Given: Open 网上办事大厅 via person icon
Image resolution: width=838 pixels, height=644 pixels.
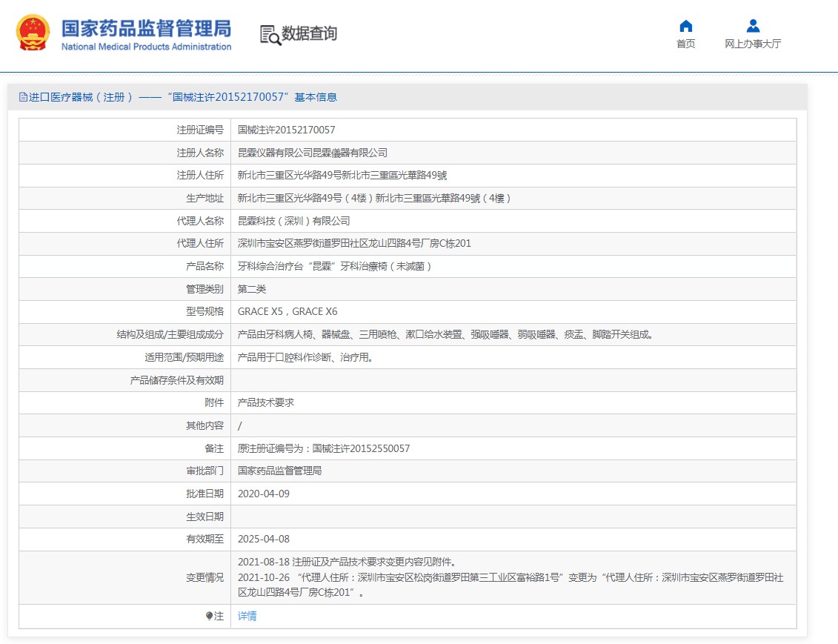Looking at the screenshot, I should 753,26.
